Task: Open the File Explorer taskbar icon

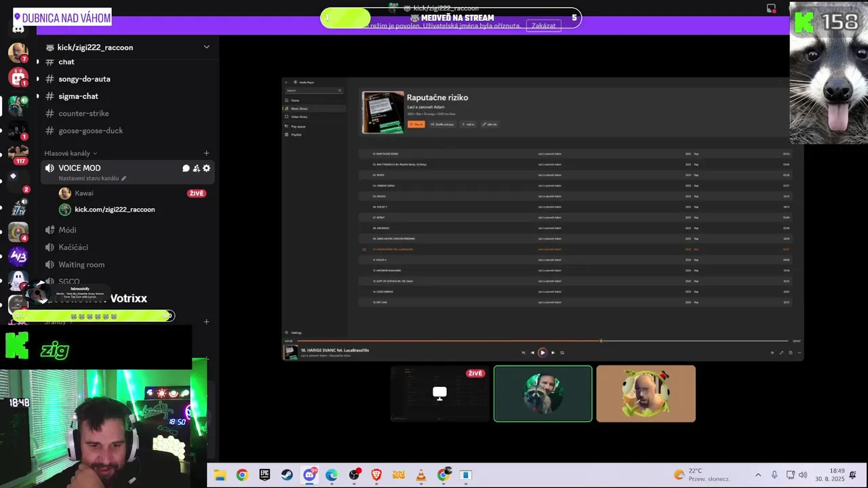Action: (220, 475)
